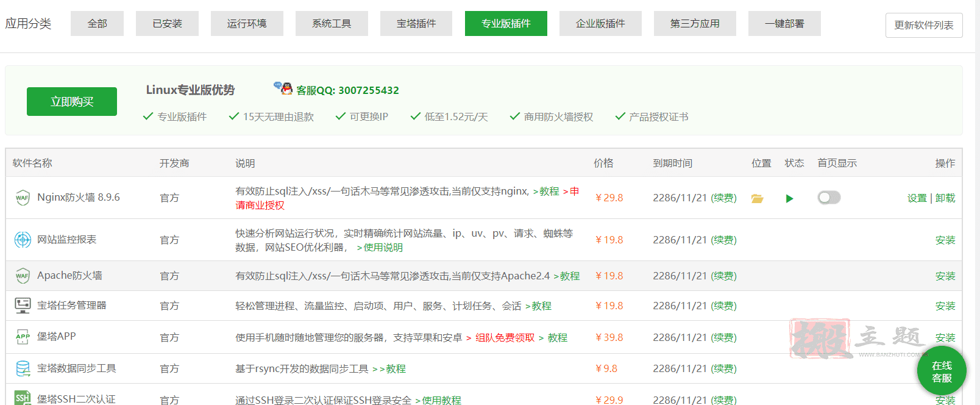Click the 申请商业授权 link
Image resolution: width=980 pixels, height=405 pixels.
click(x=260, y=205)
